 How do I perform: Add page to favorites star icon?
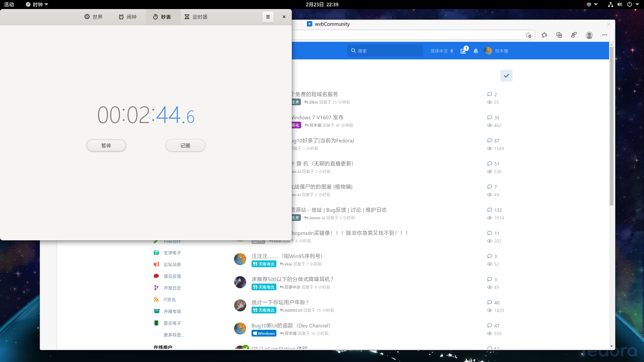[x=528, y=35]
